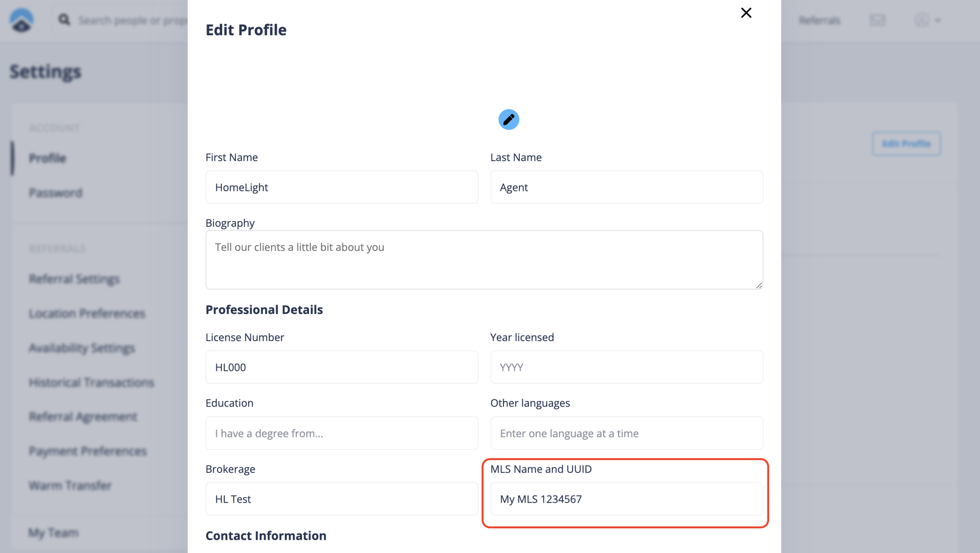Click the MLS Name and UUID field
This screenshot has width=980, height=553.
pos(626,499)
